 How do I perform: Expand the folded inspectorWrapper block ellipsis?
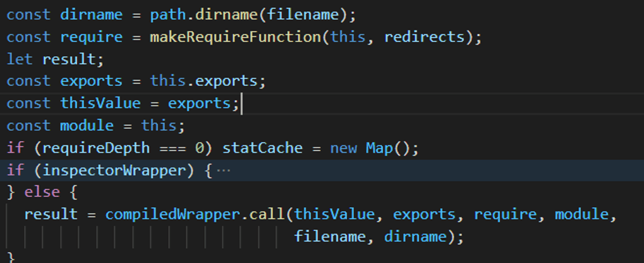click(x=223, y=171)
